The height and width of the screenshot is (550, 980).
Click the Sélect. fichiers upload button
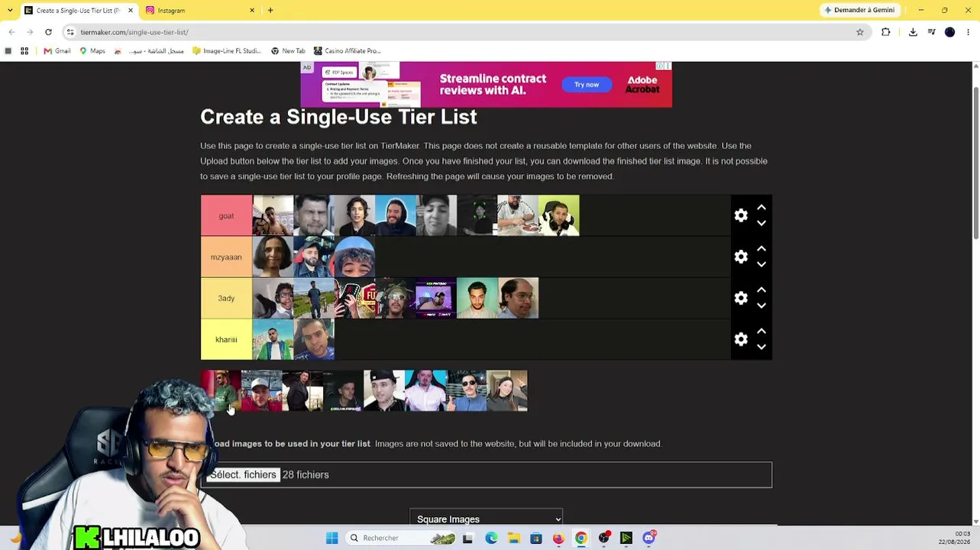click(x=243, y=474)
